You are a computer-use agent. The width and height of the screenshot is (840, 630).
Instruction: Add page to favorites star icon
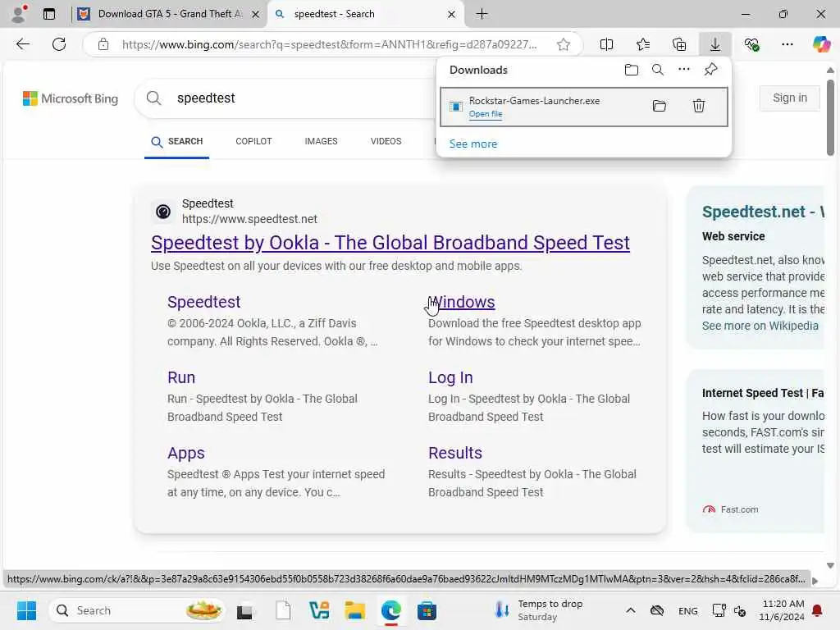[563, 44]
